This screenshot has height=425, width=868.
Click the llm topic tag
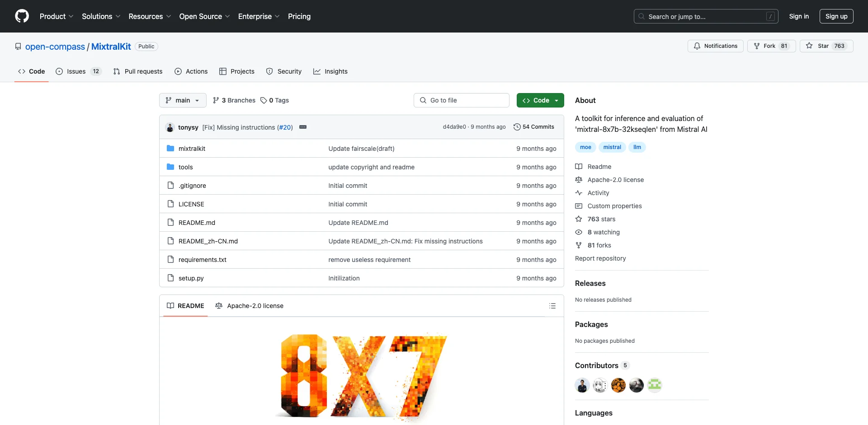pos(637,147)
